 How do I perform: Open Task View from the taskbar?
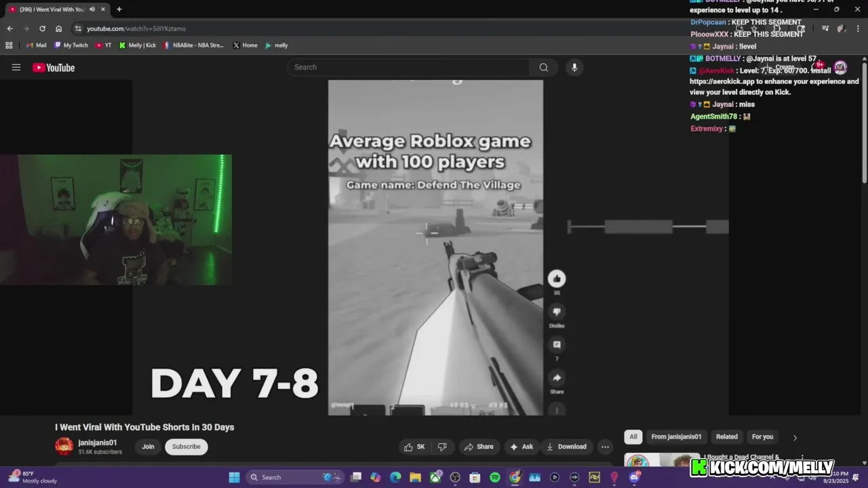(x=356, y=477)
